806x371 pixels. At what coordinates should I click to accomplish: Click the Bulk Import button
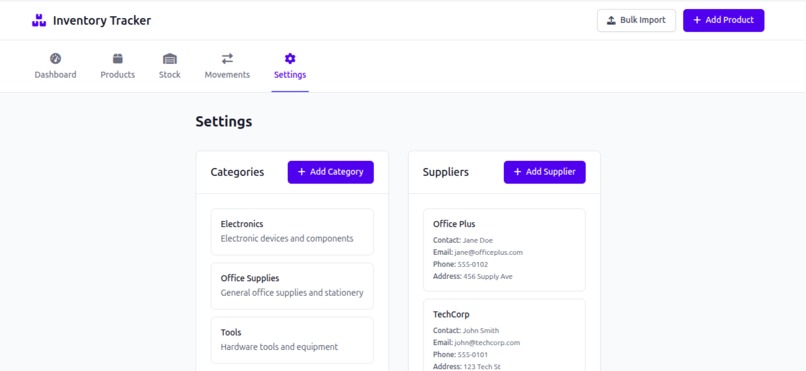(636, 21)
